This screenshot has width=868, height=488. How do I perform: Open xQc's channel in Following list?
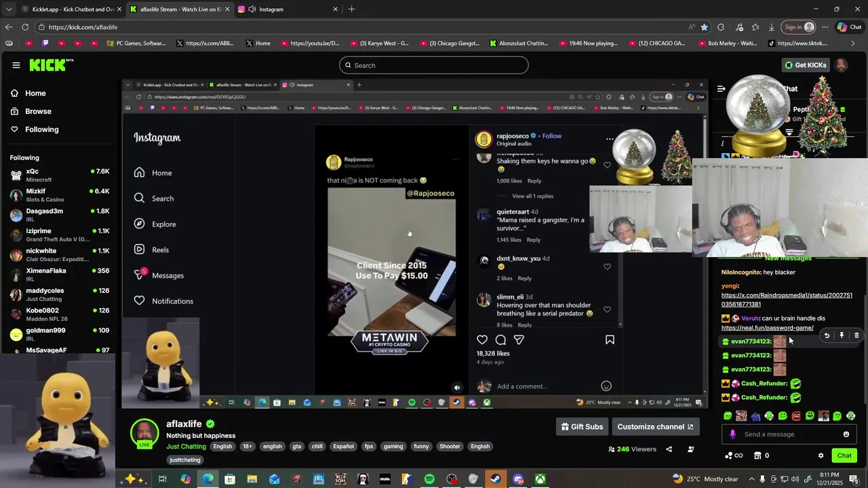coord(60,175)
